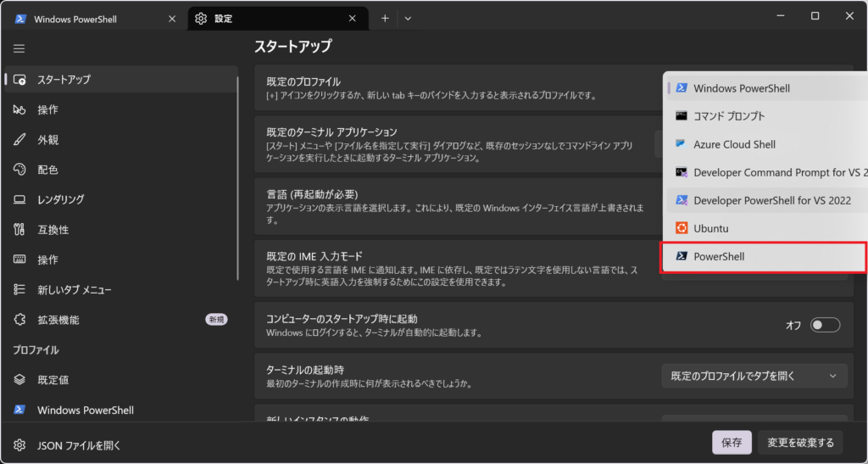Click the Developer PowerShell for VS 2022 icon
The width and height of the screenshot is (868, 464).
click(x=682, y=200)
